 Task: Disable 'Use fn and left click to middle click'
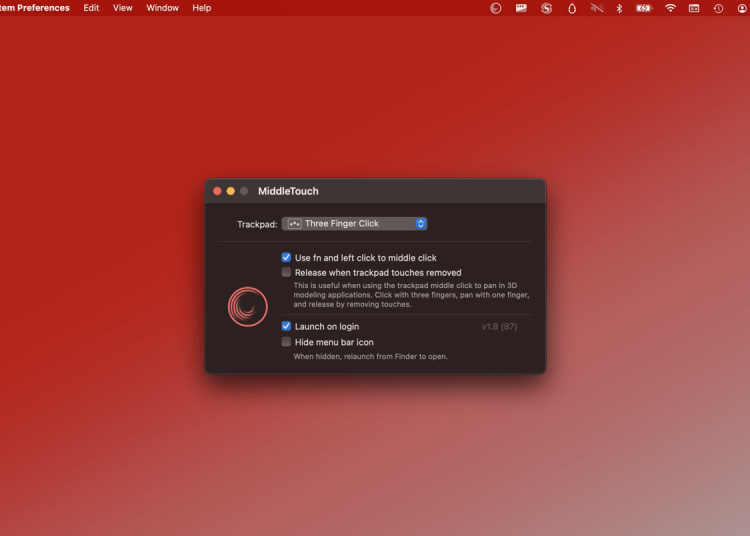(287, 258)
